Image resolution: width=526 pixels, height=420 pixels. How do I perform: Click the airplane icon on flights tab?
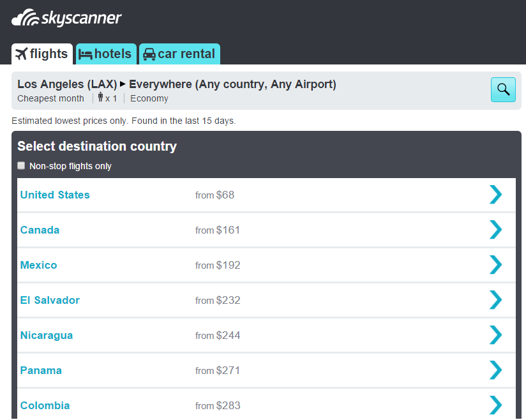point(22,54)
